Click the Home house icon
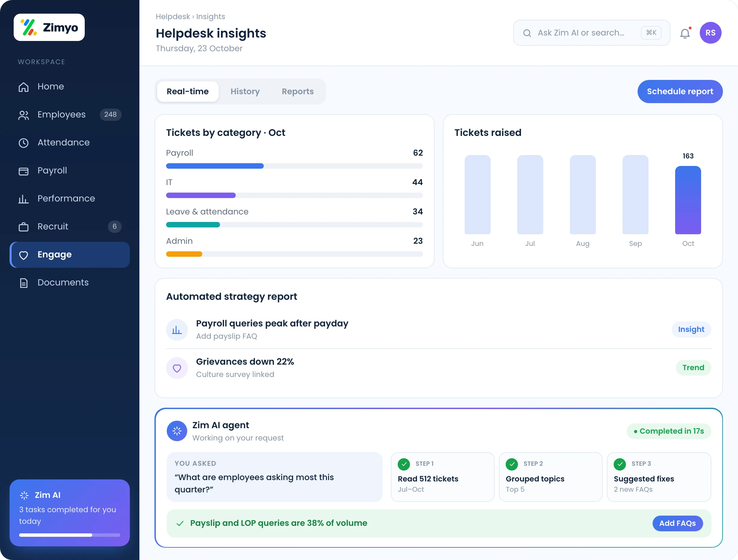The width and height of the screenshot is (738, 560). (x=23, y=87)
